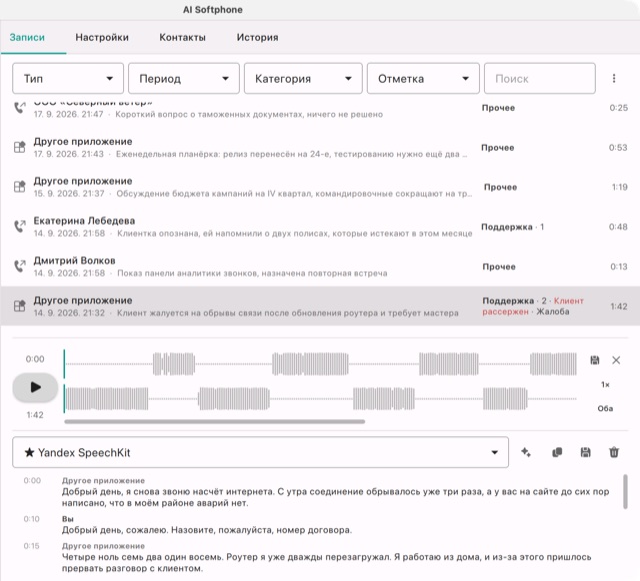
Task: Click the Клиент рассержен red label
Action: pyautogui.click(x=533, y=306)
